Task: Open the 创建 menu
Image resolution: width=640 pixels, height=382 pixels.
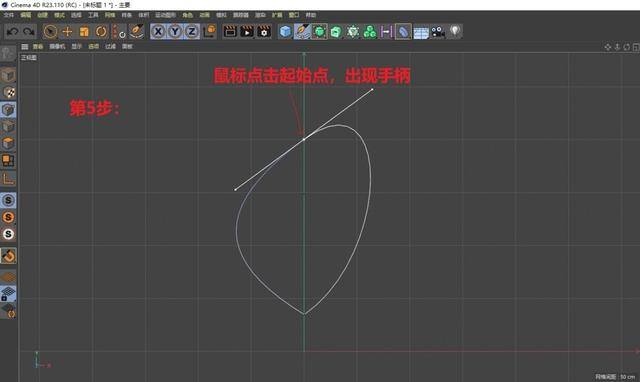Action: pyautogui.click(x=42, y=15)
